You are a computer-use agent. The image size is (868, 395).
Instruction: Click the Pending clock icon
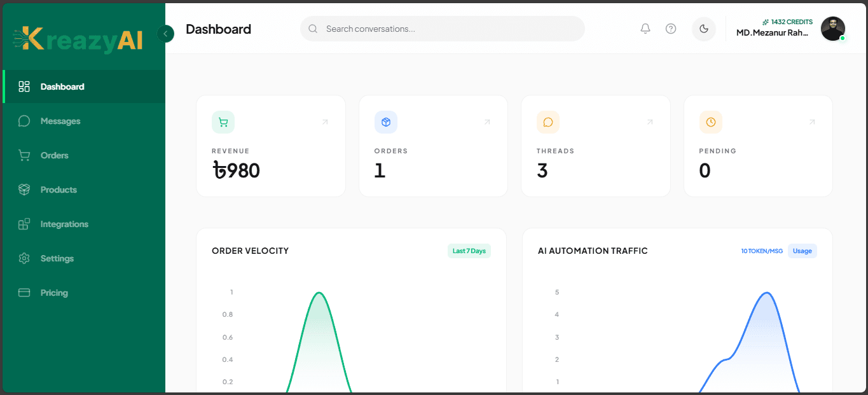711,122
